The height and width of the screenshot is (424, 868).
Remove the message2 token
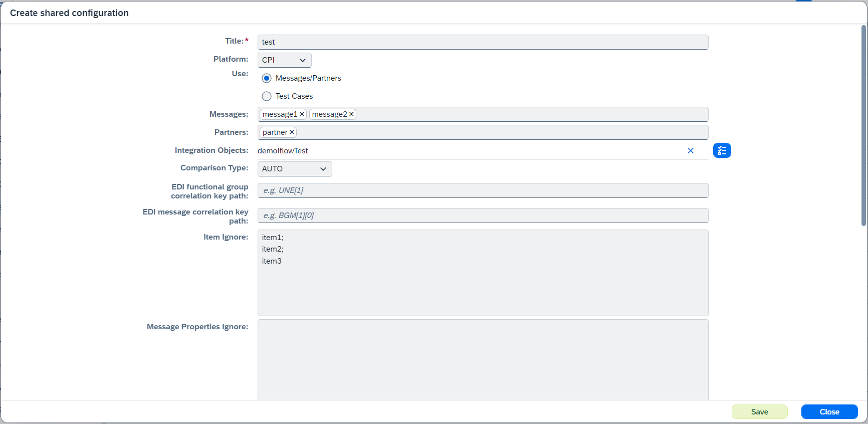(351, 114)
